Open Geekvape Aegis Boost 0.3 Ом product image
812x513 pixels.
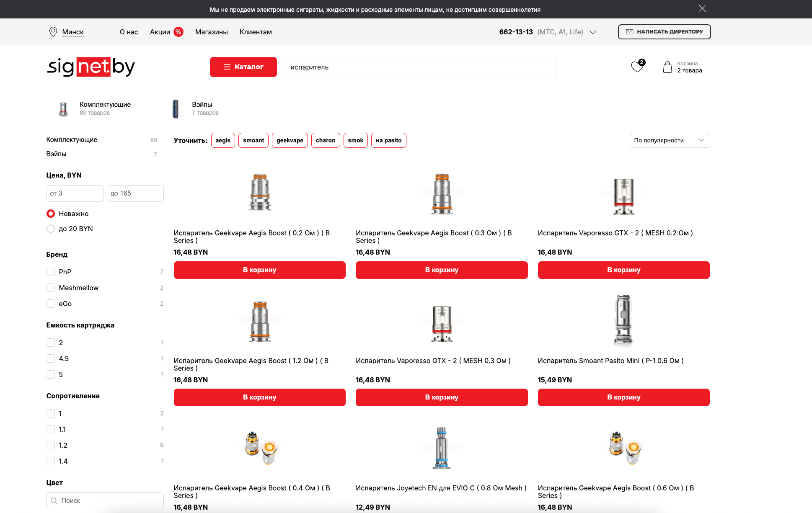pyautogui.click(x=442, y=193)
